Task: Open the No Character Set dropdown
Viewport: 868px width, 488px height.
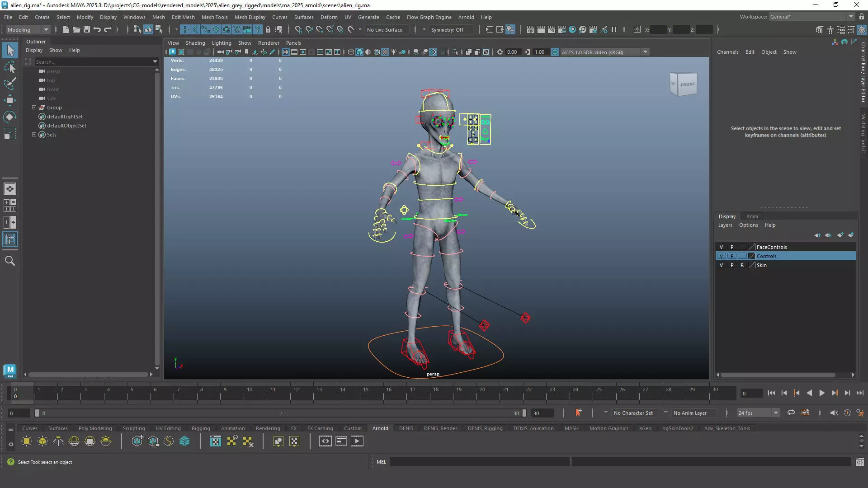Action: pos(633,413)
